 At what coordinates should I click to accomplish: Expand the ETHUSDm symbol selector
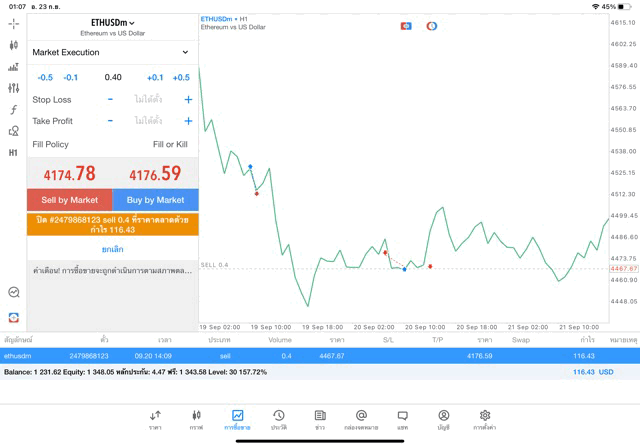[112, 22]
